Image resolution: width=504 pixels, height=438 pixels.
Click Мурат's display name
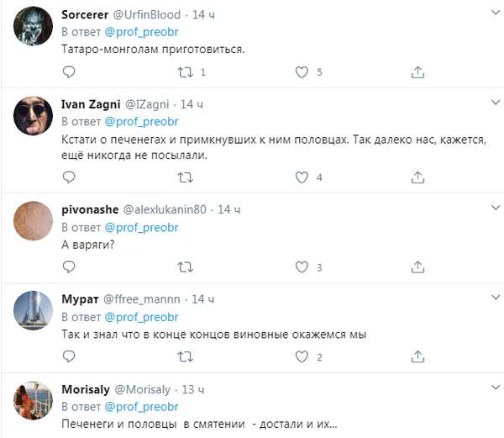80,299
